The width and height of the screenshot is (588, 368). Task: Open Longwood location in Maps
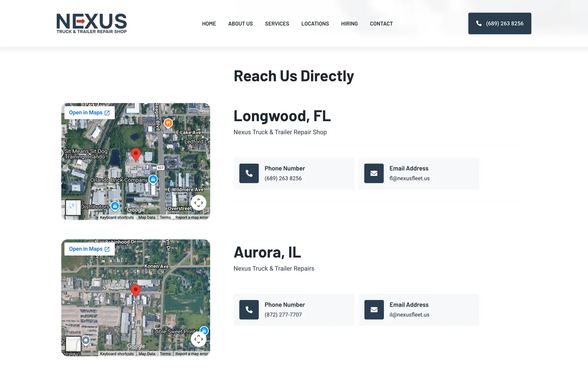(89, 113)
